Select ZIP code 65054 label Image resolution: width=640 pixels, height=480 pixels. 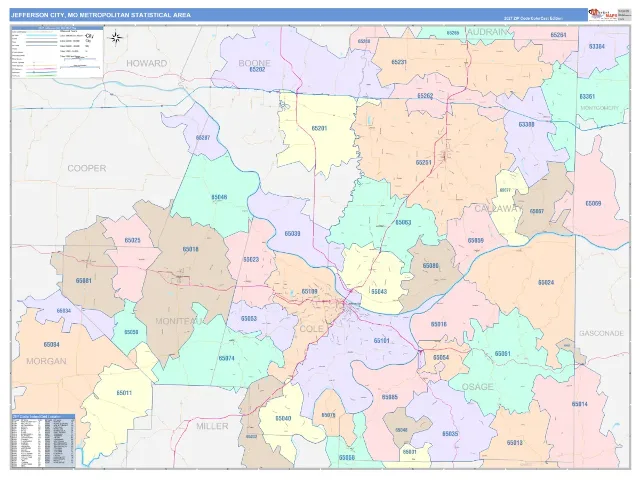[x=441, y=358]
